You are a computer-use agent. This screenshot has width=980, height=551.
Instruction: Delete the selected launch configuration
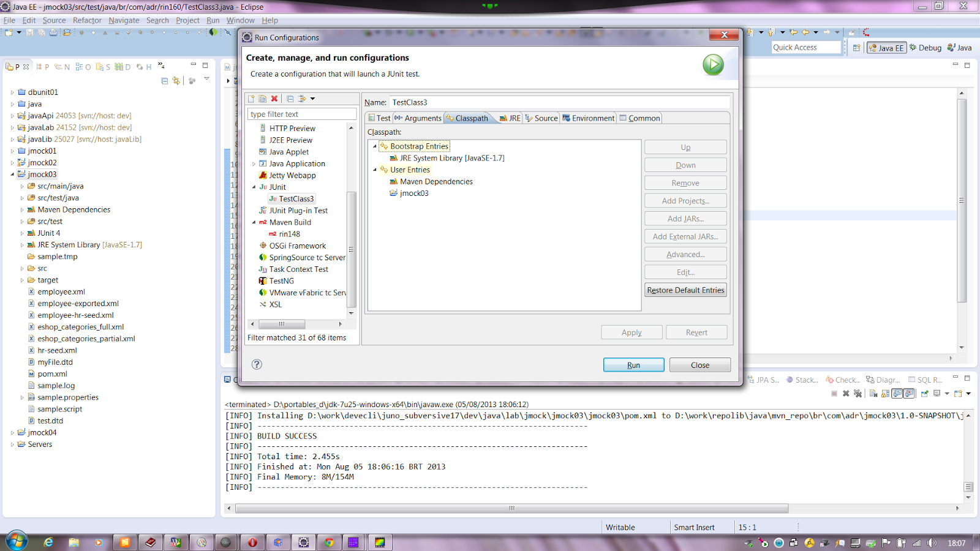click(274, 99)
